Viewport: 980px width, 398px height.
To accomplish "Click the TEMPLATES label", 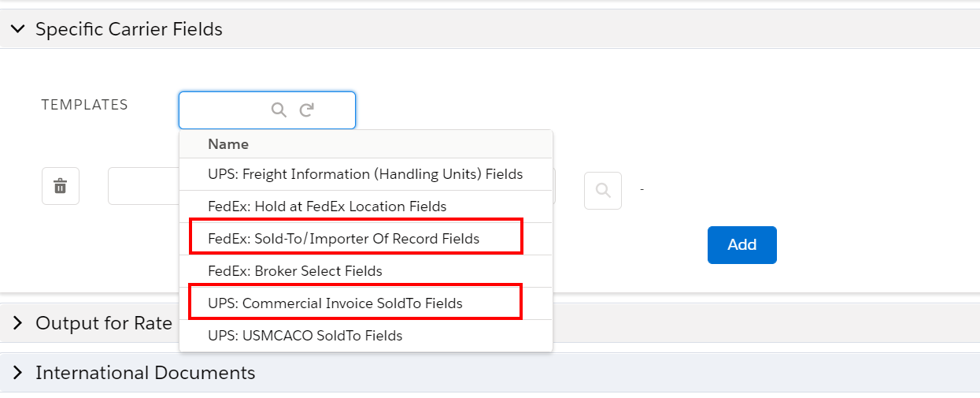I will pos(85,105).
